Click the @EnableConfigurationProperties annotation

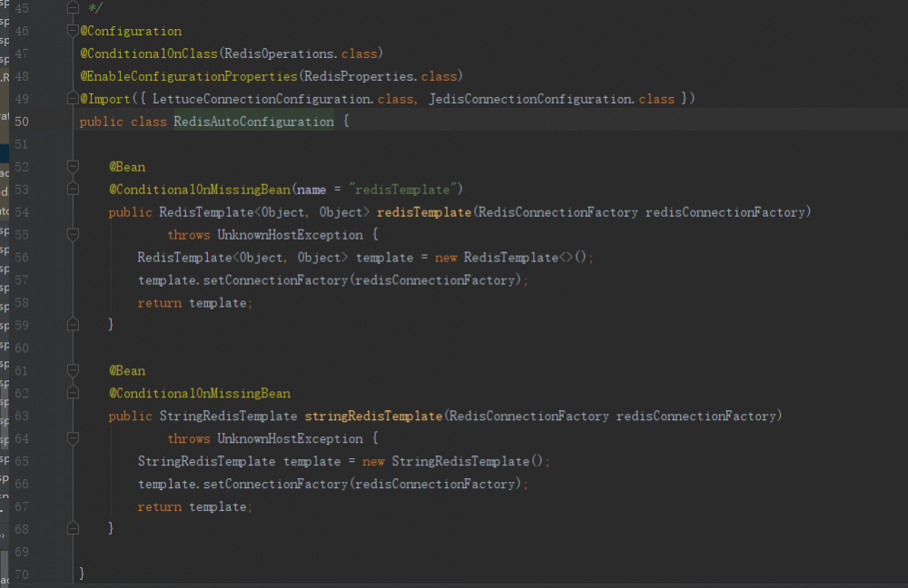[x=189, y=76]
